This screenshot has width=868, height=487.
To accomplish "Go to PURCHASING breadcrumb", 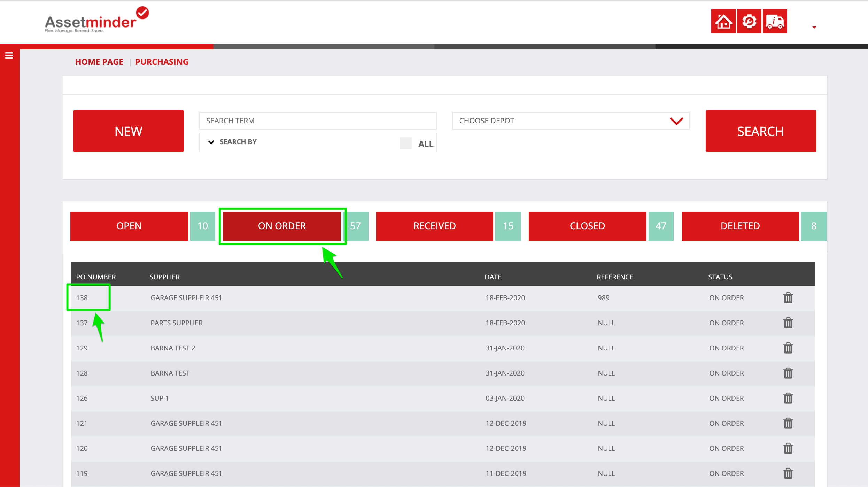I will pos(162,62).
